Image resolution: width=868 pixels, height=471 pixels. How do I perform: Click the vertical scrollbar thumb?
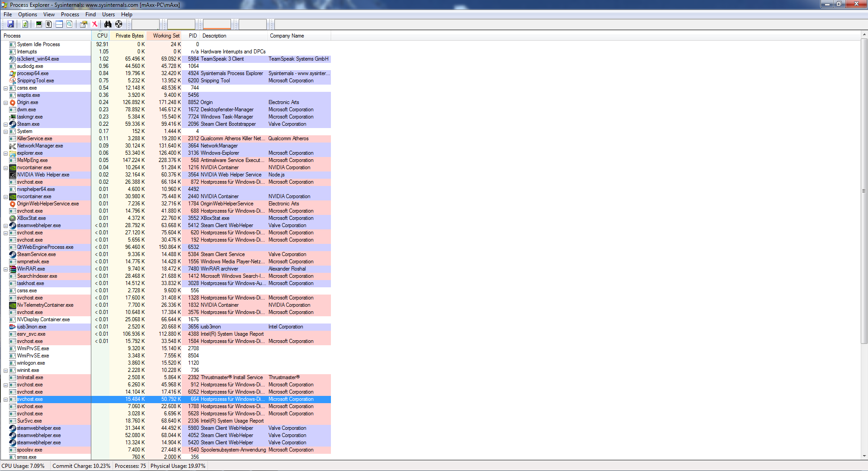[864, 191]
